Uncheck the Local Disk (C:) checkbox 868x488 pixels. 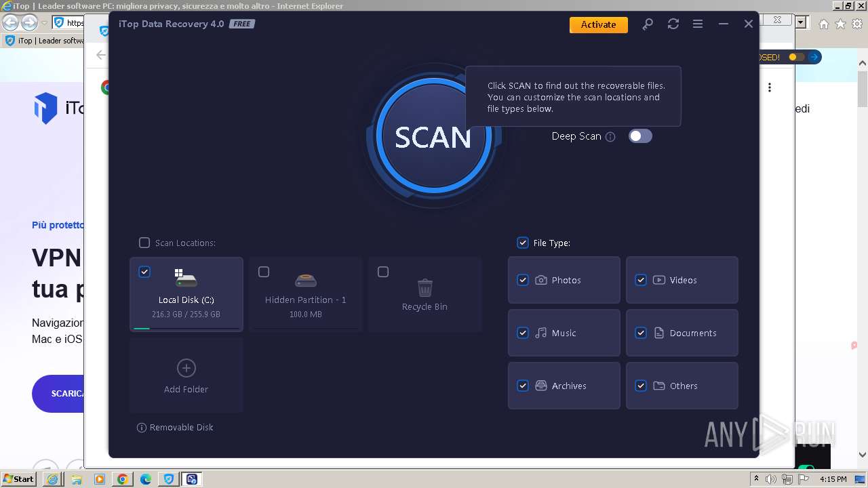point(144,272)
